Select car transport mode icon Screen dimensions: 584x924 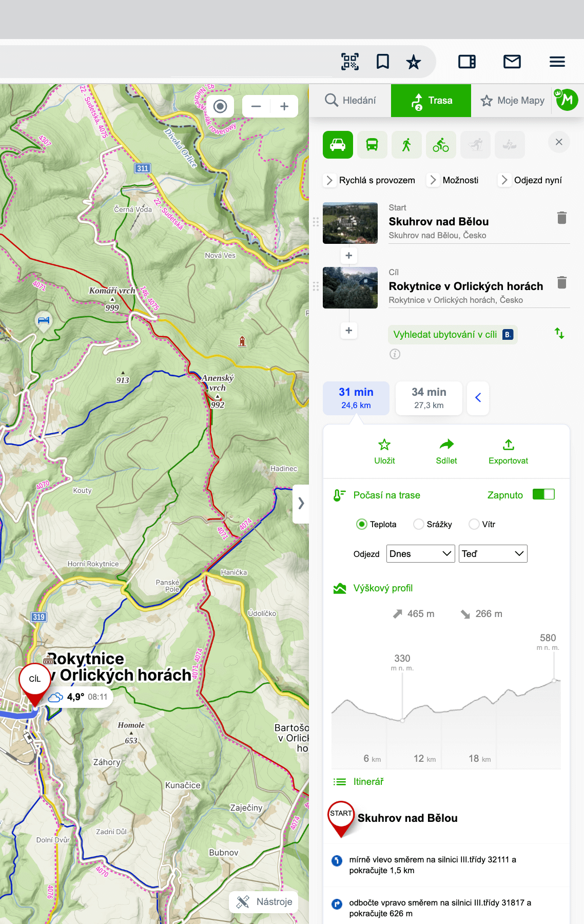point(338,145)
